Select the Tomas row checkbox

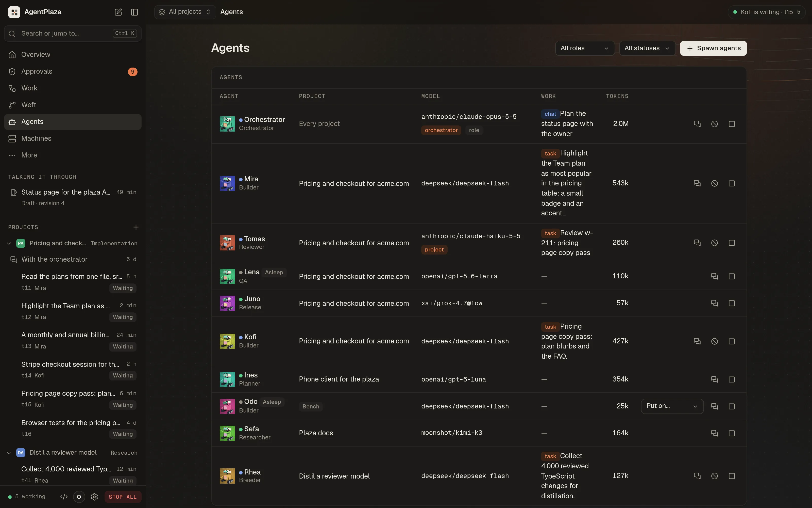732,243
